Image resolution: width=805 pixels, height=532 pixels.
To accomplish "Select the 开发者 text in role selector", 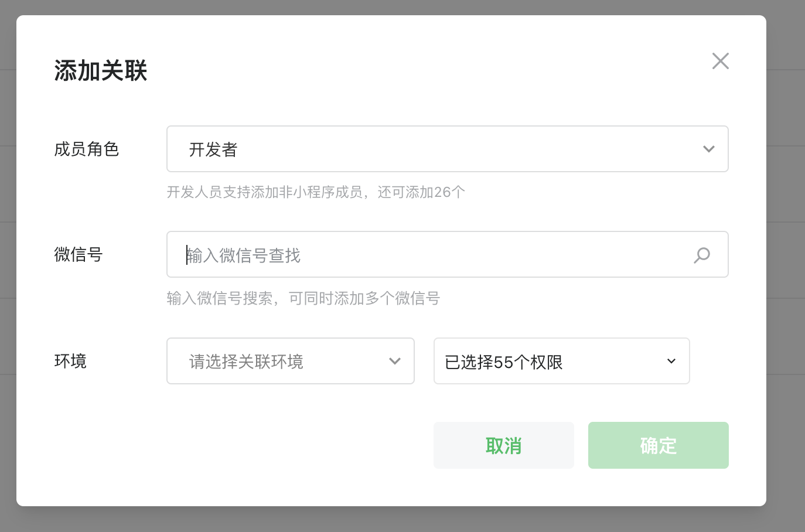I will point(213,150).
